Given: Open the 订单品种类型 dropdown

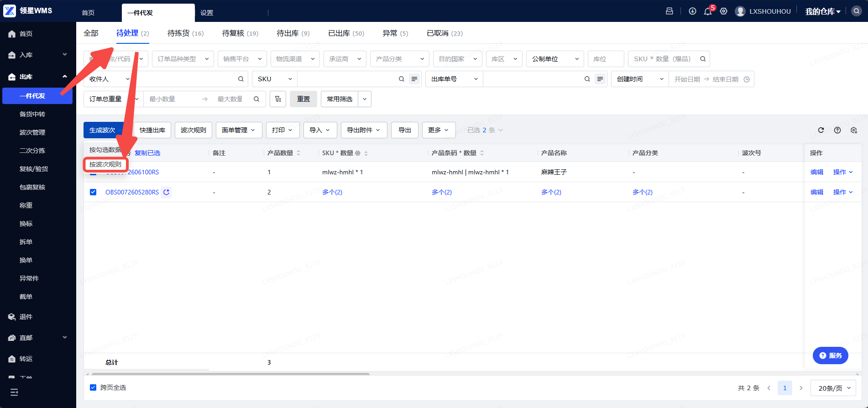Looking at the screenshot, I should coord(183,59).
